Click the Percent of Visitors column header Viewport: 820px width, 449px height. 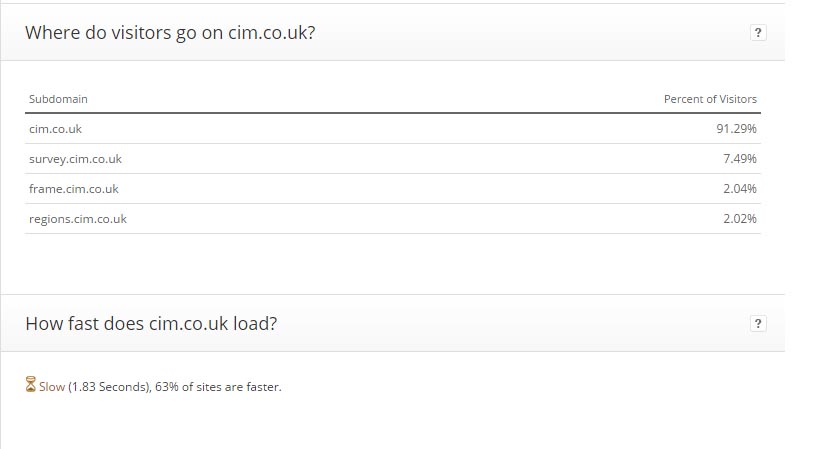coord(710,99)
